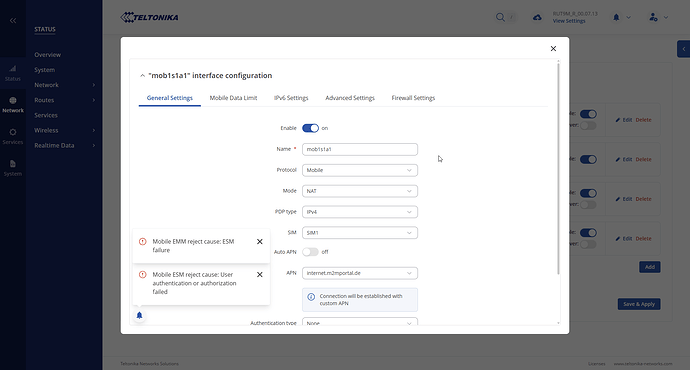The height and width of the screenshot is (370, 690).
Task: Open the search magnifier icon
Action: pos(500,17)
